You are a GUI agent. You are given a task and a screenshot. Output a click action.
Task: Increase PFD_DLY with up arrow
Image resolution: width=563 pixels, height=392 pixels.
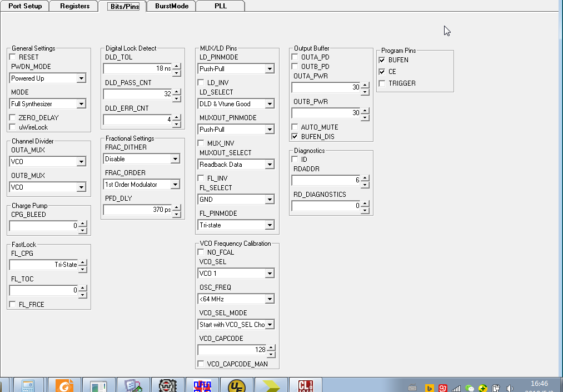pos(176,207)
